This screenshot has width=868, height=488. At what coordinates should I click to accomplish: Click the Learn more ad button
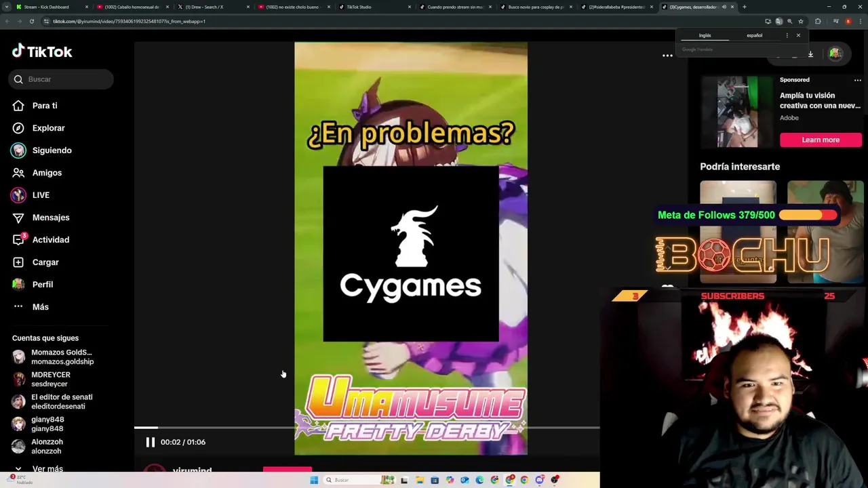pyautogui.click(x=821, y=140)
